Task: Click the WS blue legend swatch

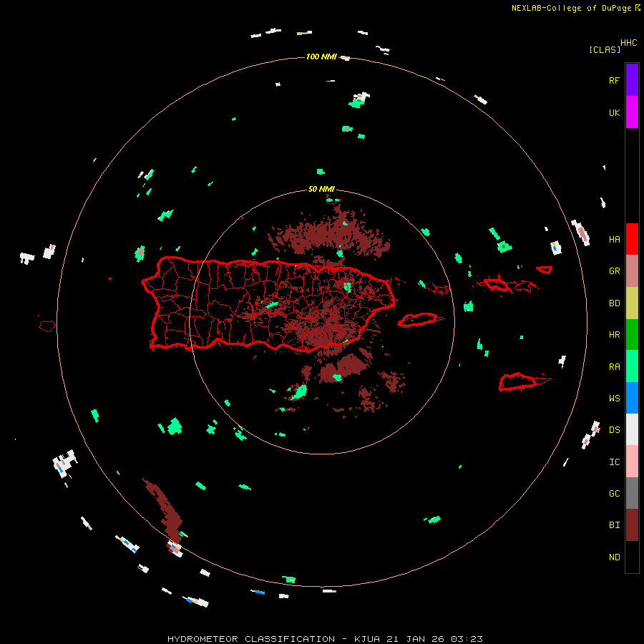Action: pos(632,398)
